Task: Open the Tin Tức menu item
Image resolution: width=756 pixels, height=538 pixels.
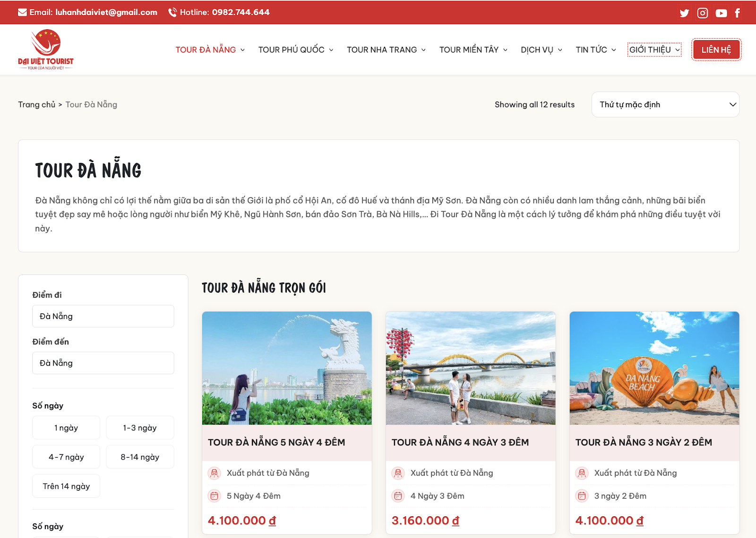Action: pos(591,50)
